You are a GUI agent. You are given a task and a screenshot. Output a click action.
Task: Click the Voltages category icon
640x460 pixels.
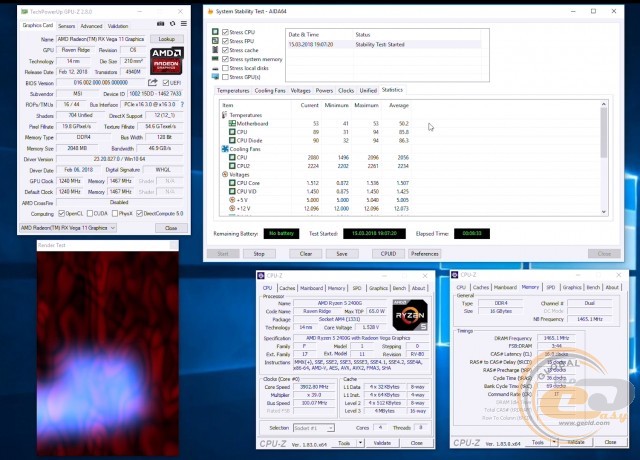[224, 174]
